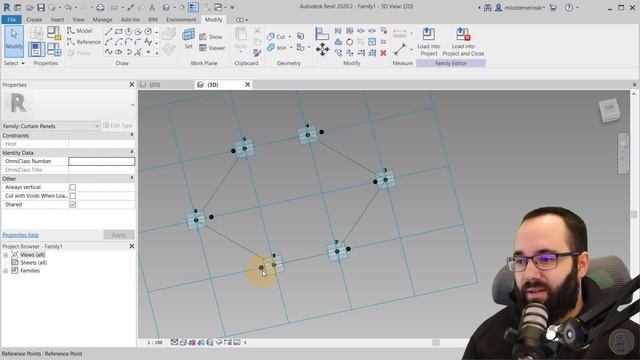Select the Rectangle draw tool
640x360 pixels.
[x=118, y=31]
